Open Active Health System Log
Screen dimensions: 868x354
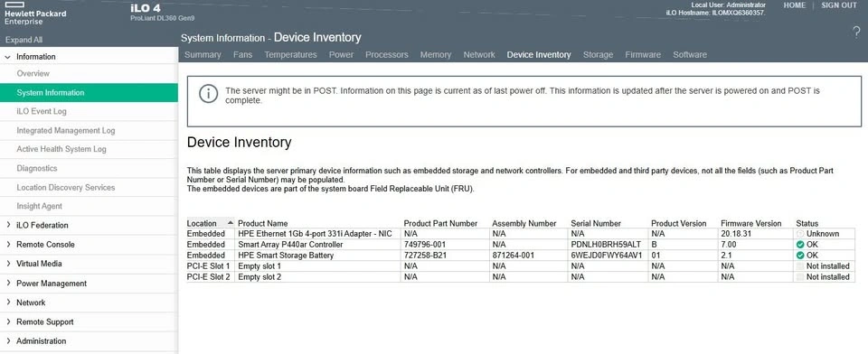click(61, 149)
